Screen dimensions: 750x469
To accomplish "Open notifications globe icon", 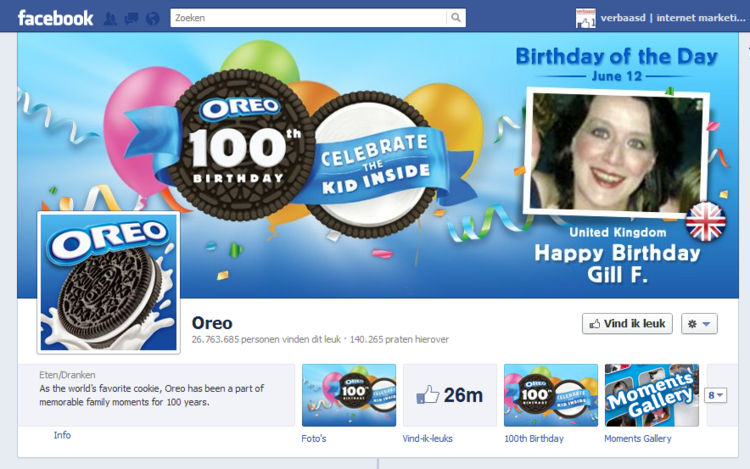I will [x=153, y=19].
